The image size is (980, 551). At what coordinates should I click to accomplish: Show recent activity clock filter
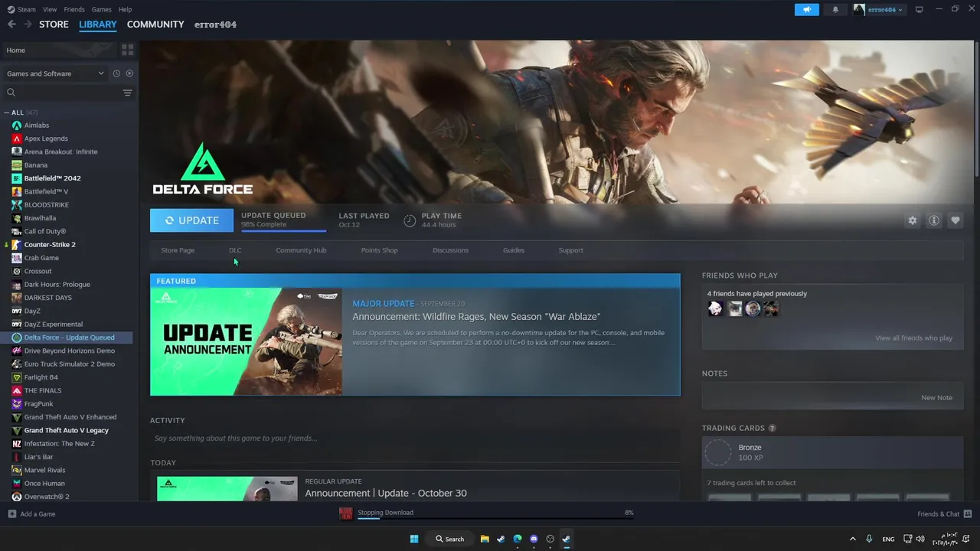click(116, 73)
